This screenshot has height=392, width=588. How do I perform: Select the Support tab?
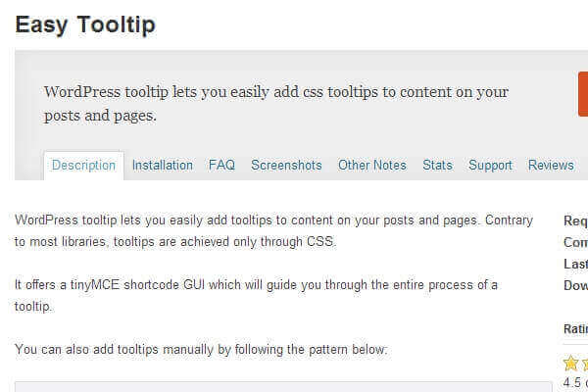490,166
